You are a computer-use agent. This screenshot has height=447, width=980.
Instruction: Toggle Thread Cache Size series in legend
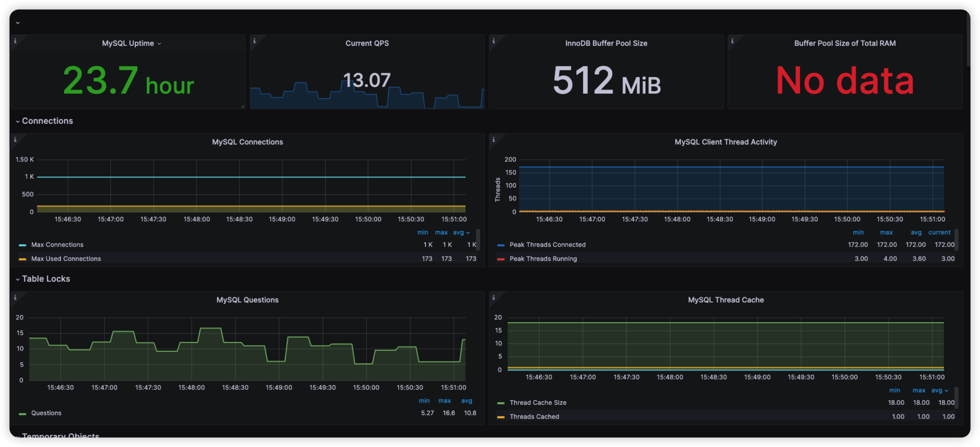pyautogui.click(x=538, y=403)
